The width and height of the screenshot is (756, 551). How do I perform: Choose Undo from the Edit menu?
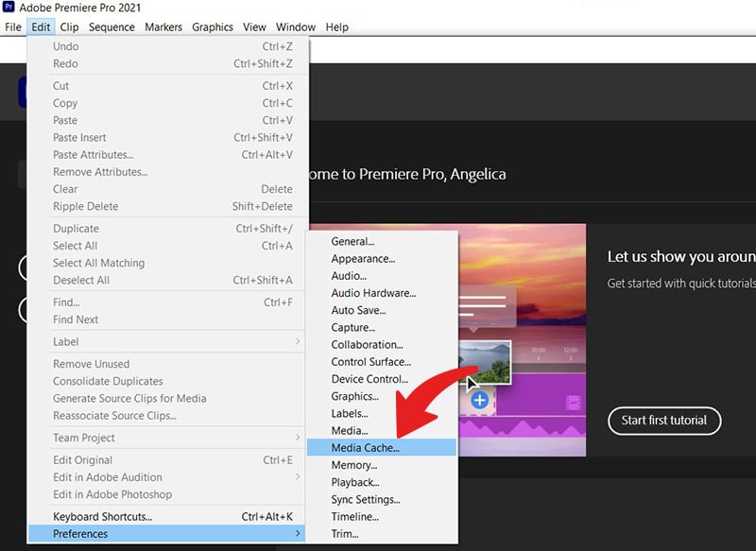(x=167, y=46)
